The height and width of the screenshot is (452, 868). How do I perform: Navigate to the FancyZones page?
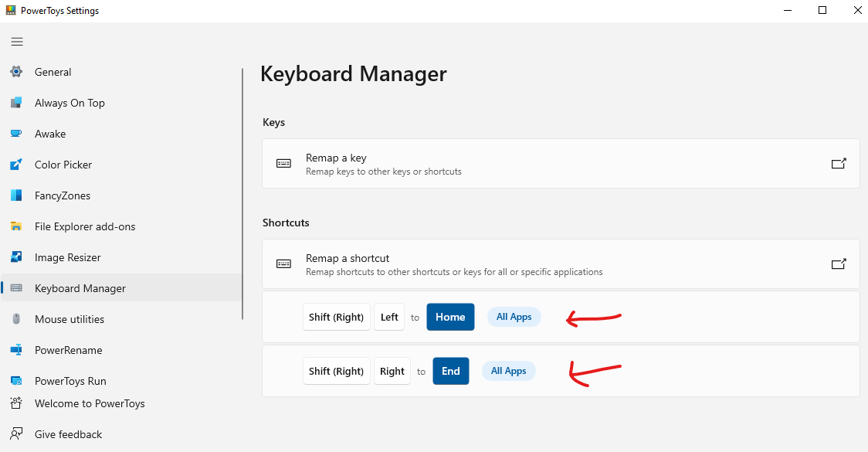point(121,195)
